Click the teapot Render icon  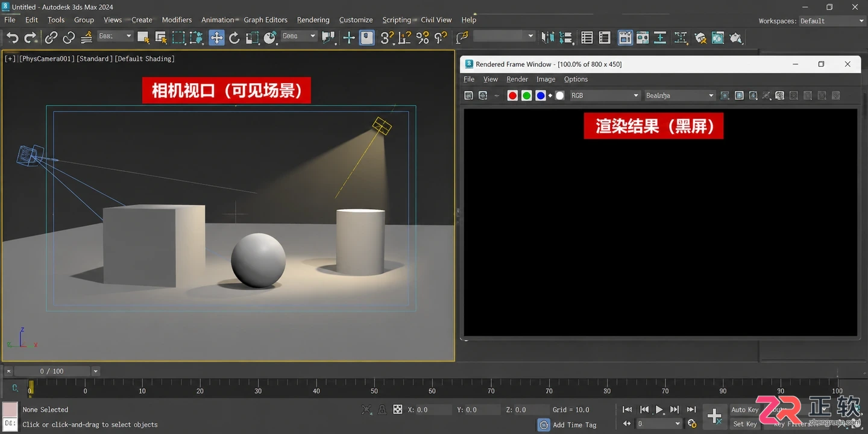coord(735,37)
